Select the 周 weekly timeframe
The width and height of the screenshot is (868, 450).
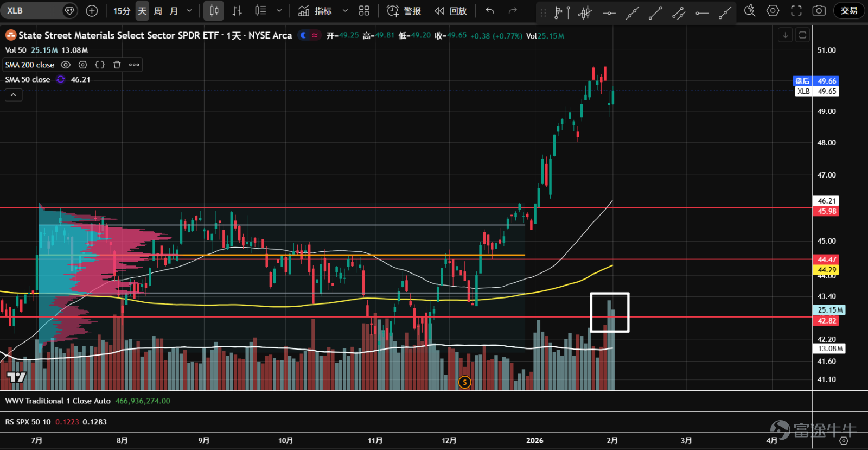(x=158, y=11)
